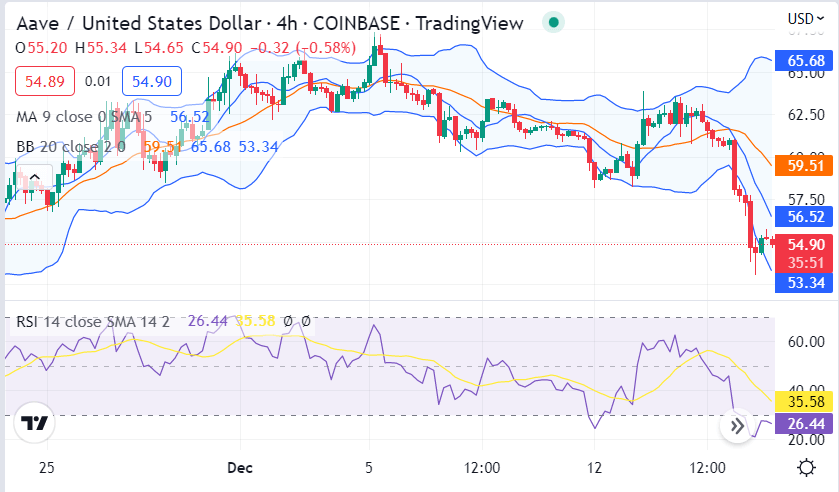Click the 25 date on time axis
The width and height of the screenshot is (839, 492).
tap(47, 467)
